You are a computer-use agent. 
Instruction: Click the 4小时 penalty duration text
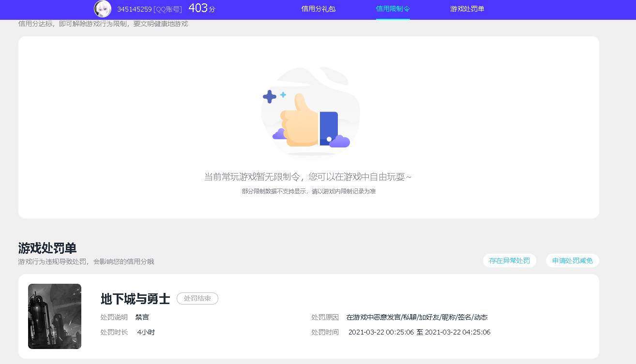coord(145,332)
